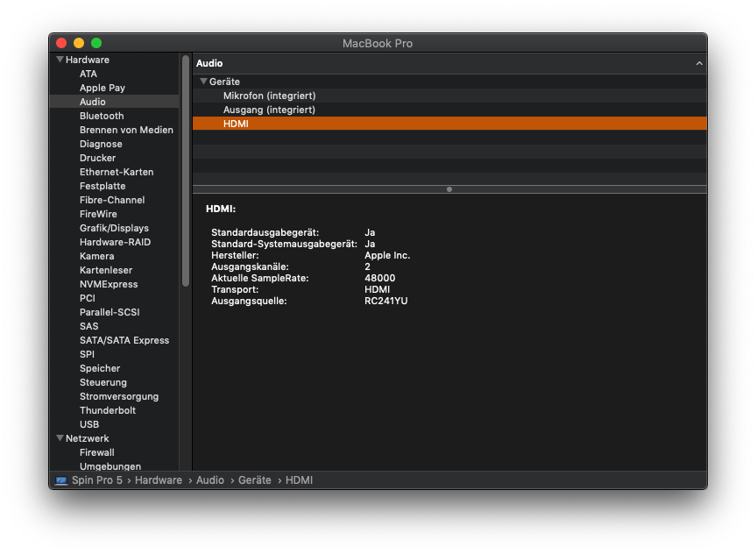Click the split pane divider handle
The height and width of the screenshot is (554, 756).
tap(449, 189)
